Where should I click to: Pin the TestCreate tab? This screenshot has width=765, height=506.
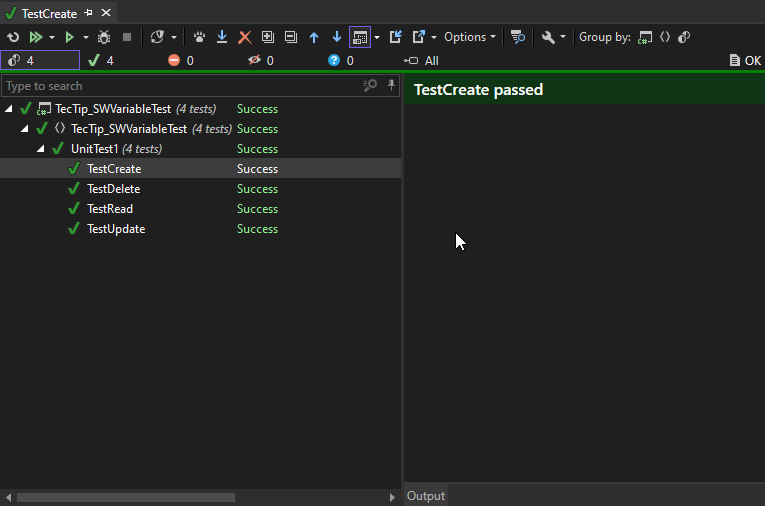[88, 13]
